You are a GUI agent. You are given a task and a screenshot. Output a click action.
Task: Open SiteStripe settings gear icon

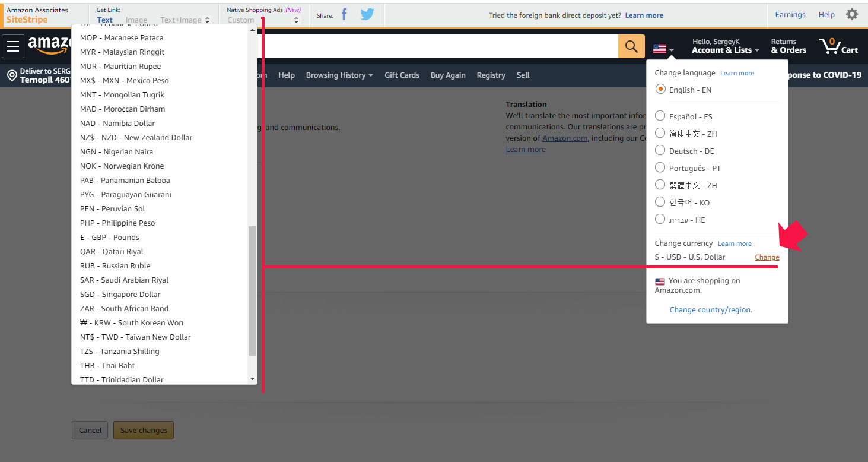[852, 15]
